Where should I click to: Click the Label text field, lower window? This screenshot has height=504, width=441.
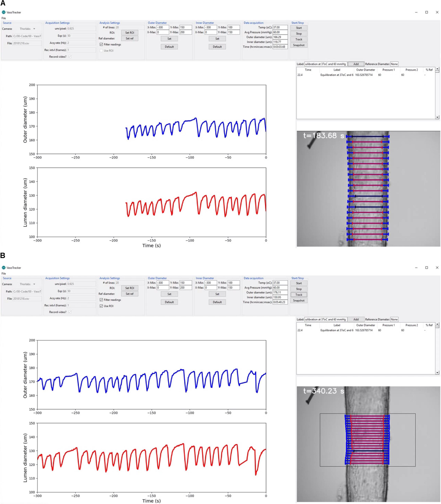(326, 319)
